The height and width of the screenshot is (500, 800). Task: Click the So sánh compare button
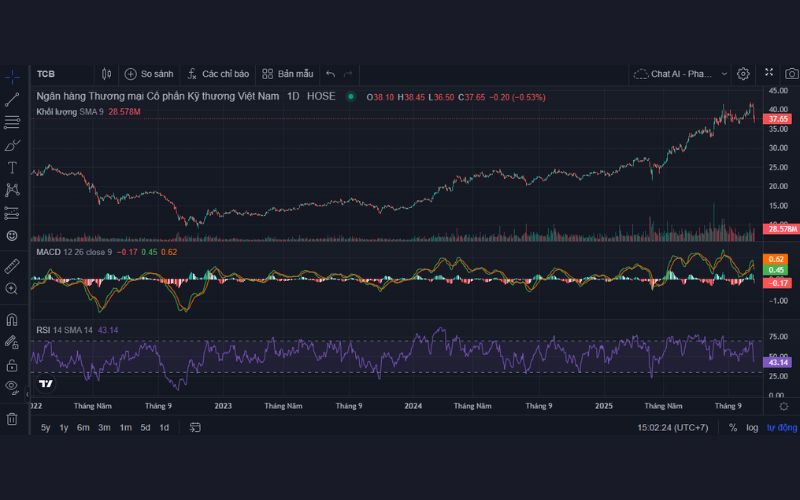point(148,74)
